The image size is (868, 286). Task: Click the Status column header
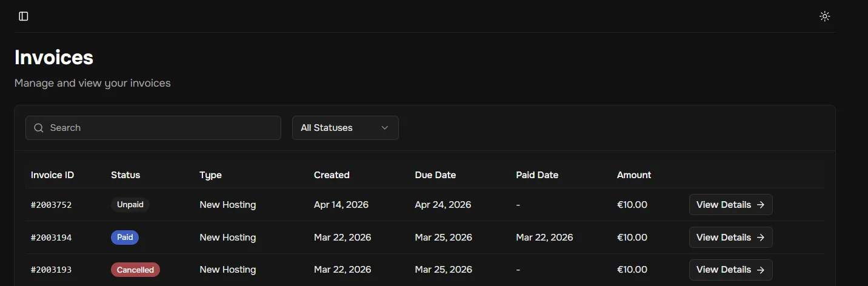pos(125,175)
